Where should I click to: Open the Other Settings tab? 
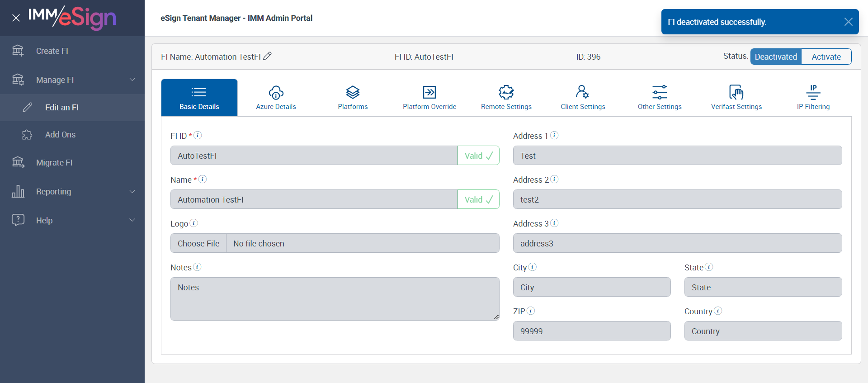[x=660, y=98]
